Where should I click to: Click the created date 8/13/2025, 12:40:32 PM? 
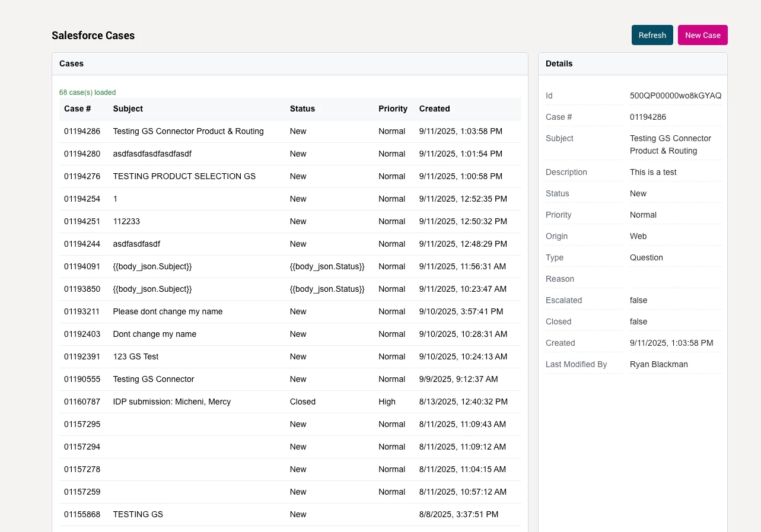(x=463, y=402)
